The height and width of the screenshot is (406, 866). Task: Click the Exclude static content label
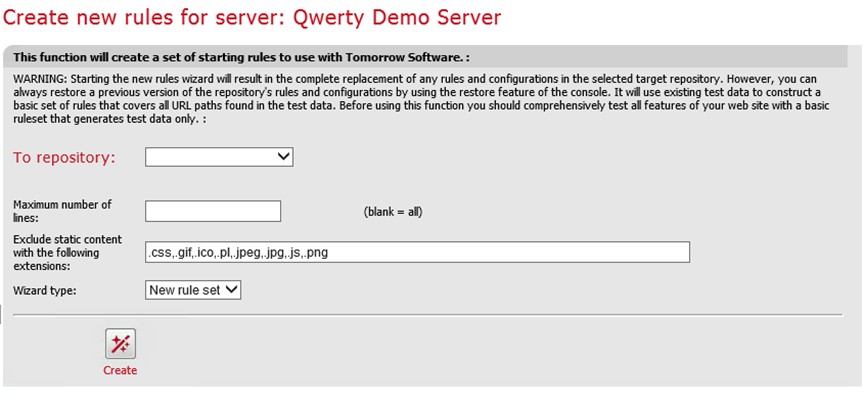[x=67, y=252]
